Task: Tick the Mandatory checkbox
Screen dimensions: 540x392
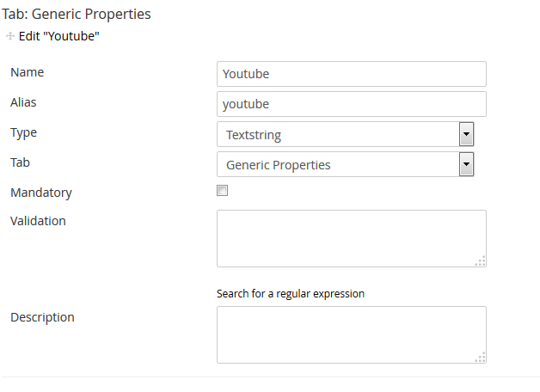Action: coord(222,190)
